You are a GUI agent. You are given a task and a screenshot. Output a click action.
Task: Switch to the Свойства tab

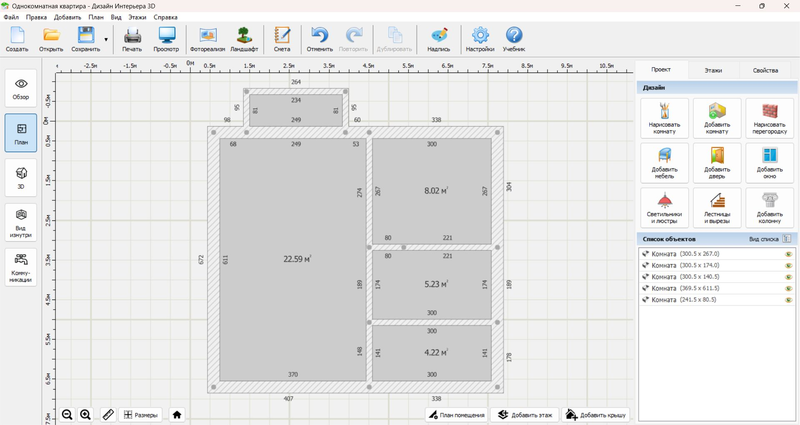765,71
